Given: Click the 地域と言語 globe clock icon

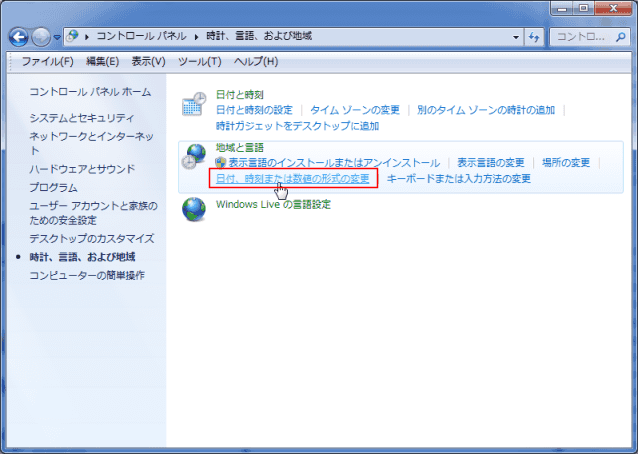Looking at the screenshot, I should [x=194, y=157].
